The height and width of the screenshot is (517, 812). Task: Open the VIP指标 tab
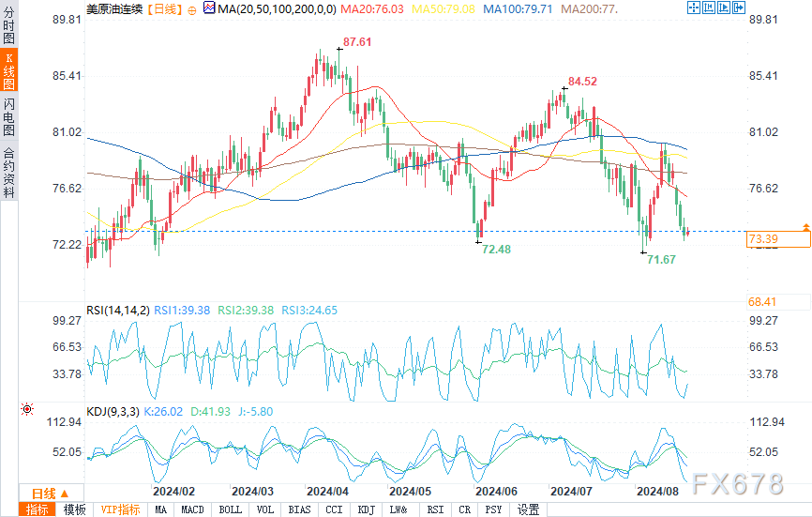pos(120,509)
